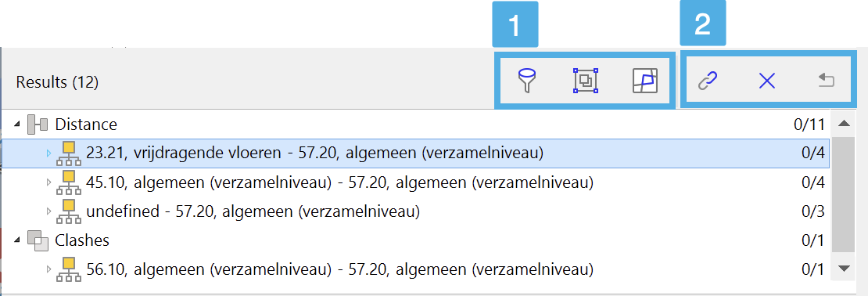Collapse the Distance results group

pyautogui.click(x=17, y=124)
